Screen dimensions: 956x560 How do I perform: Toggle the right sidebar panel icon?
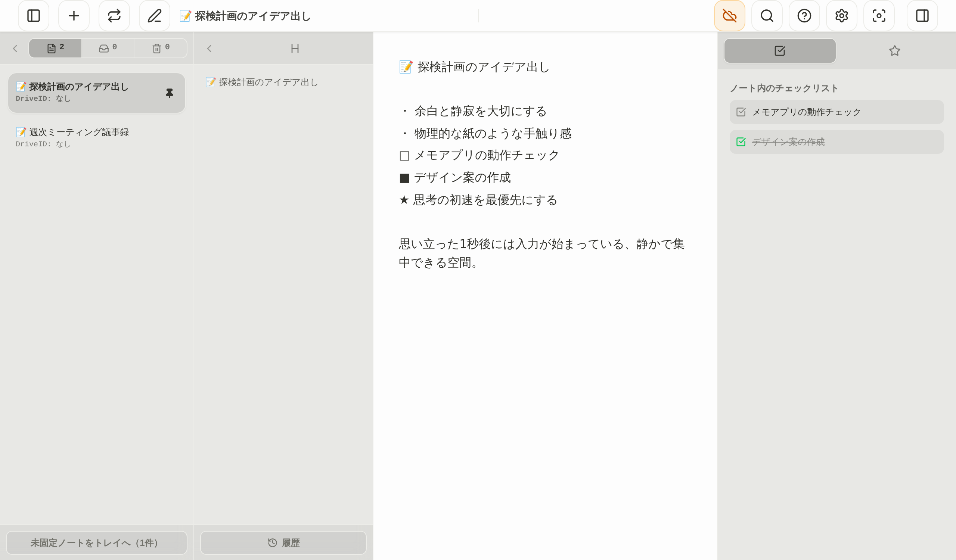click(x=922, y=16)
